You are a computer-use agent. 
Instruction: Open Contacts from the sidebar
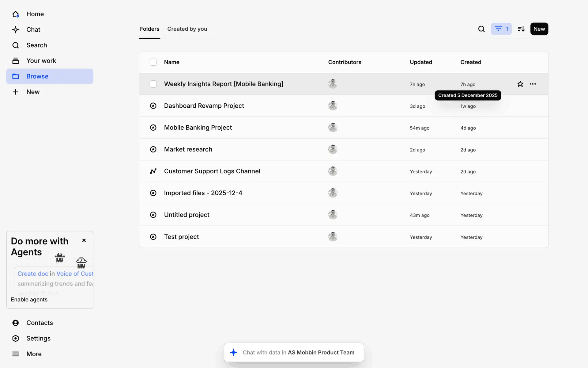(x=39, y=323)
